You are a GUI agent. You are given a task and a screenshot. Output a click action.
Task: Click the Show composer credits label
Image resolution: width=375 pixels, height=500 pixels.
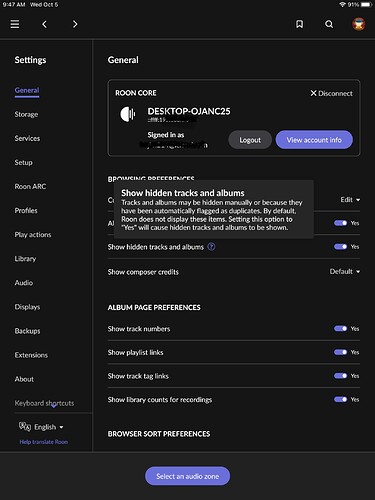click(x=143, y=272)
